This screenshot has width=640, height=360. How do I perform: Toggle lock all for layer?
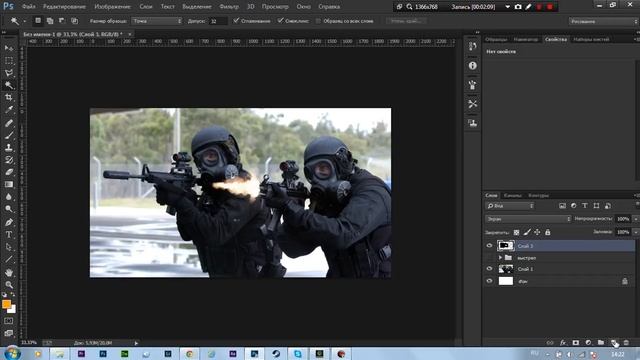coord(548,232)
